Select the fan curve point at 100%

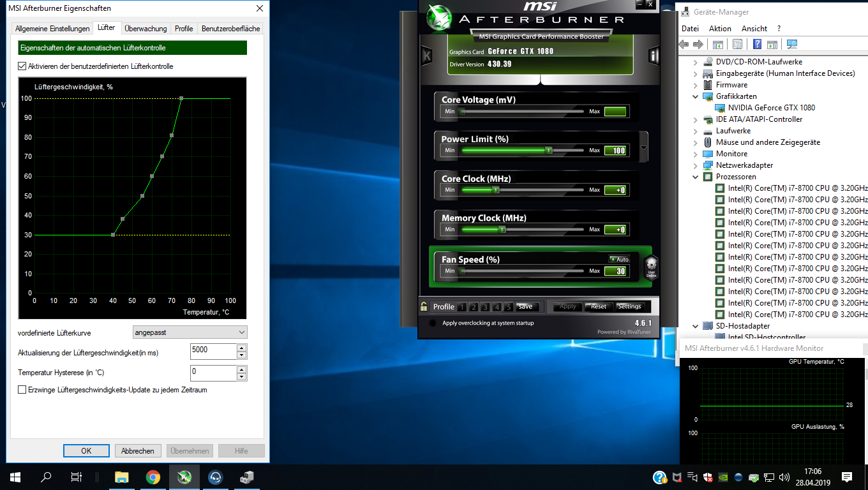pos(181,98)
